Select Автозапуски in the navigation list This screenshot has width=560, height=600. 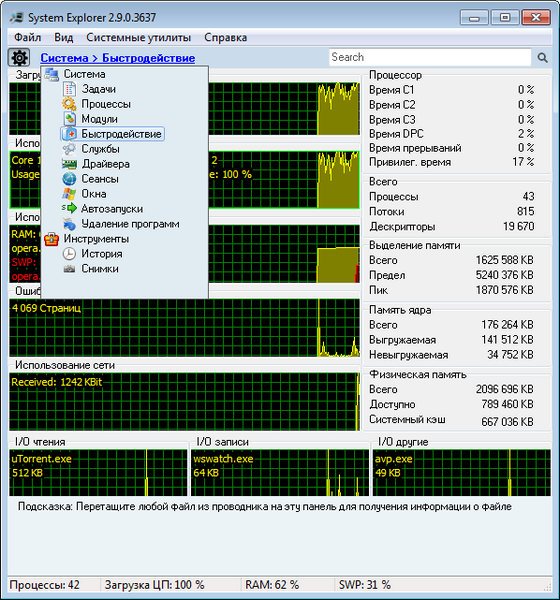click(112, 209)
